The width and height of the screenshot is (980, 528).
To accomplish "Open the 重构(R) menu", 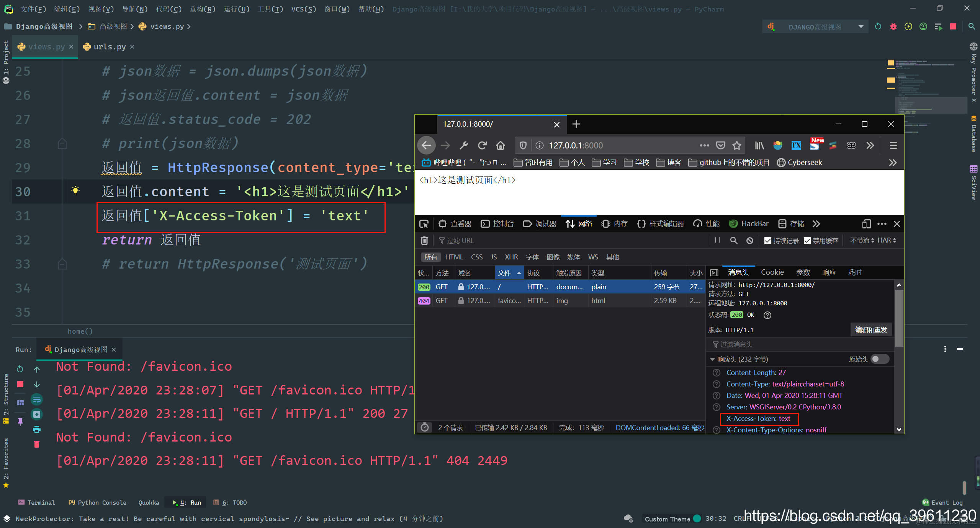I will [203, 9].
